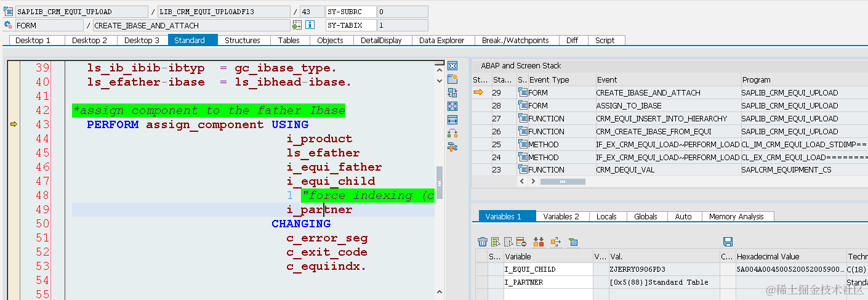Screen dimensions: 868x300
Task: Click the breakpoint margin at line 45
Action: pyautogui.click(x=14, y=153)
